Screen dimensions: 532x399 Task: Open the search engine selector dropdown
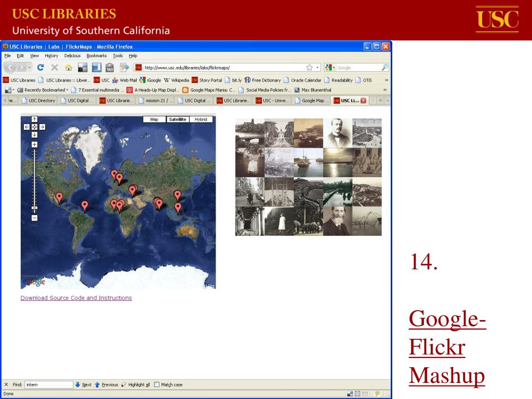[x=330, y=68]
